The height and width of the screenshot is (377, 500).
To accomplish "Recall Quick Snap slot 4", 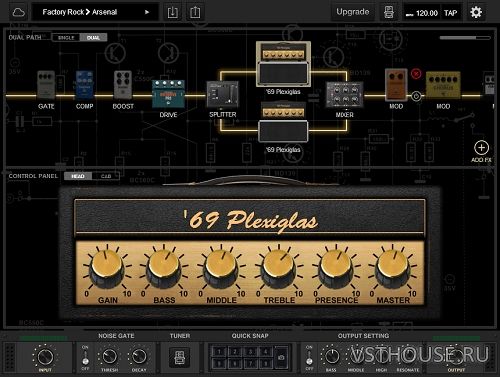I will click(265, 351).
